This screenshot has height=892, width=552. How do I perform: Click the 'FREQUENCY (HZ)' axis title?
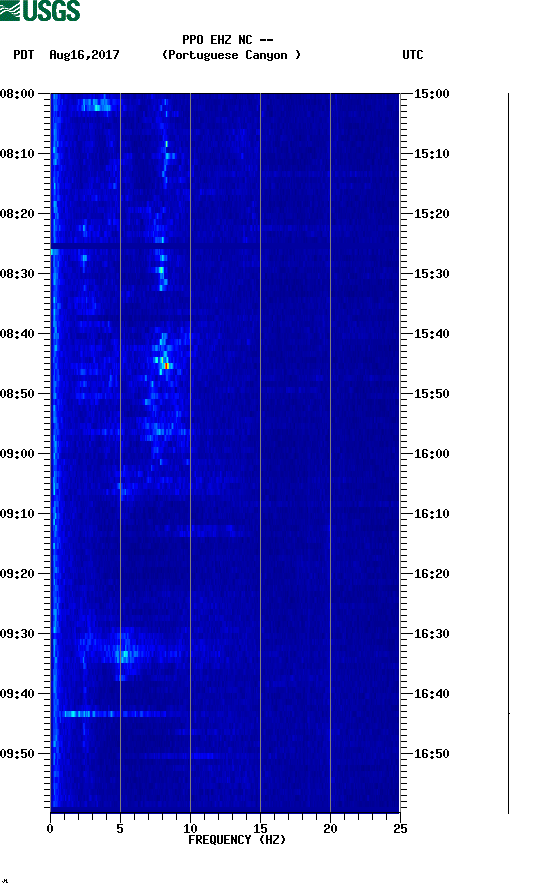click(x=237, y=840)
